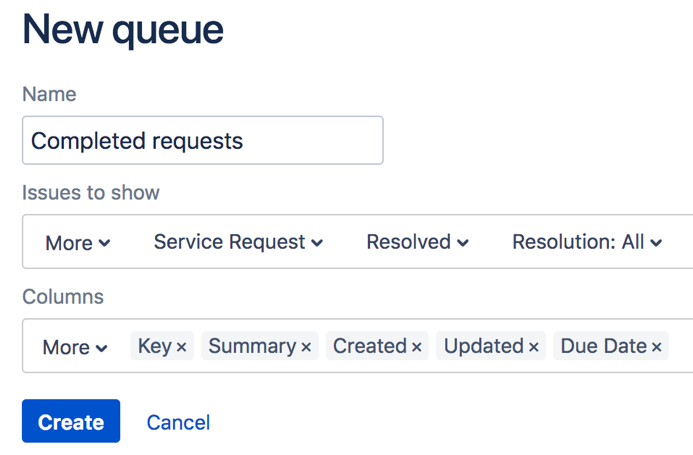Viewport: 693px width, 455px height.
Task: Open the More dropdown in Columns
Action: [75, 347]
